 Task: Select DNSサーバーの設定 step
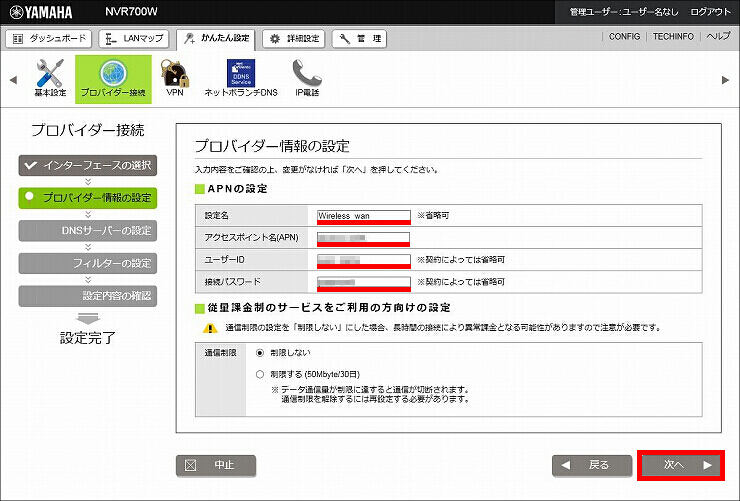[x=88, y=231]
